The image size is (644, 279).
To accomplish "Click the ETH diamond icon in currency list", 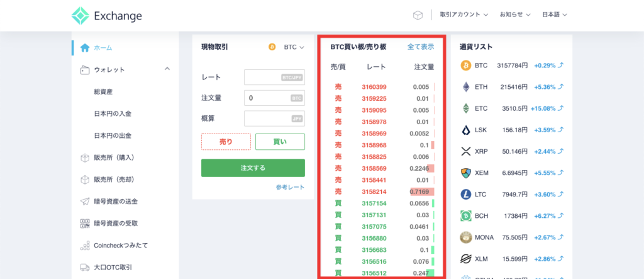I will (x=466, y=86).
